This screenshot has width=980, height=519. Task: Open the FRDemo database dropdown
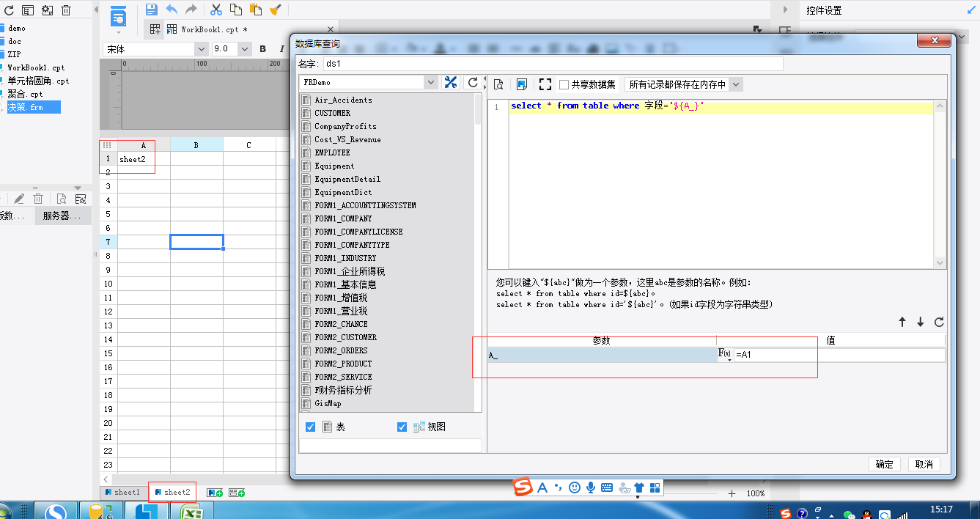point(432,83)
